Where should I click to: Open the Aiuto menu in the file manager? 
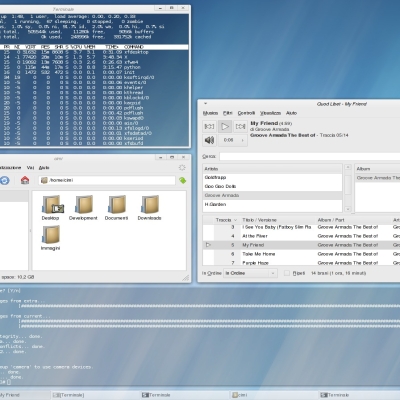pos(44,168)
